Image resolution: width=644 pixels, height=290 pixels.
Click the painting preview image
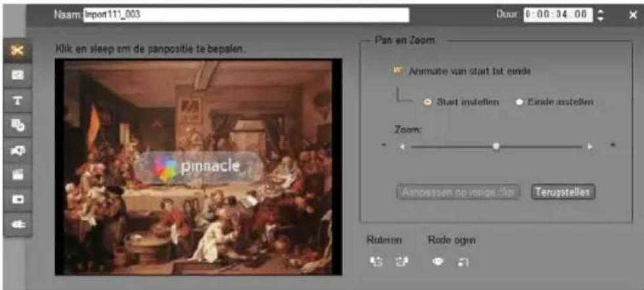point(198,167)
